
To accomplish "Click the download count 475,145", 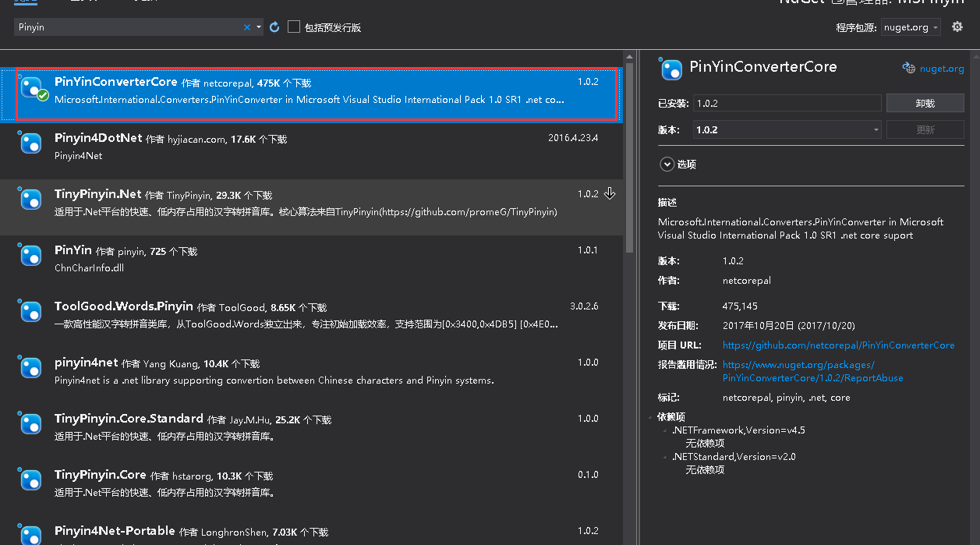I will coord(740,306).
